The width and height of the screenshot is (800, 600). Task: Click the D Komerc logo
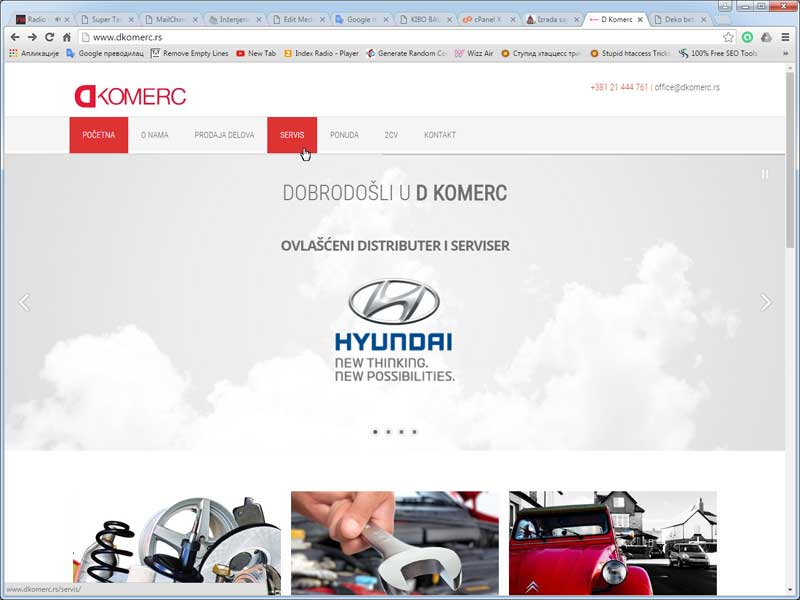pos(130,96)
